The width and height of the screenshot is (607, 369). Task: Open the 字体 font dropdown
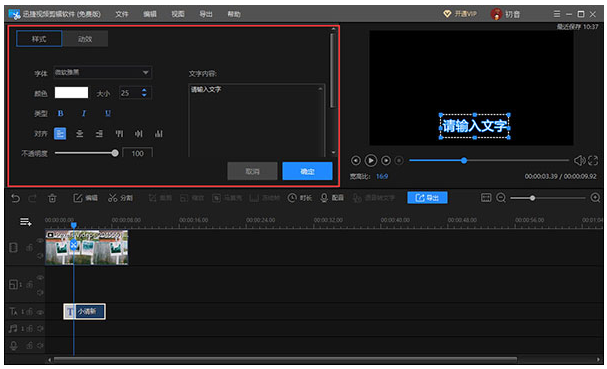103,72
